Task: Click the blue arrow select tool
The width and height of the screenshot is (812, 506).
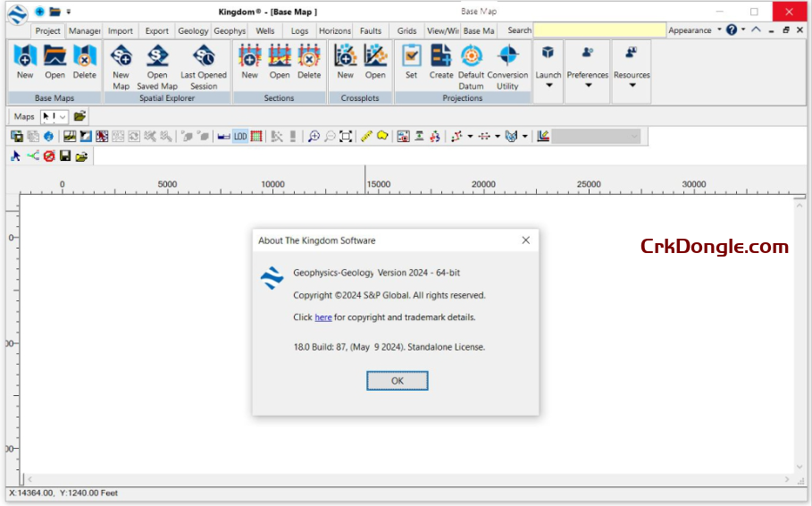Action: [x=15, y=156]
